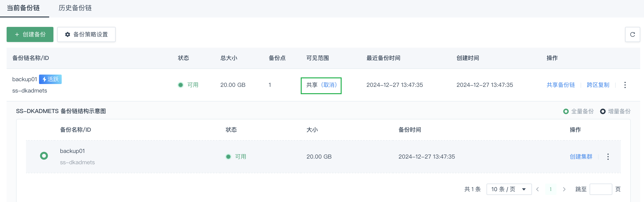Image resolution: width=644 pixels, height=202 pixels.
Task: Go to the next page arrow
Action: (564, 189)
